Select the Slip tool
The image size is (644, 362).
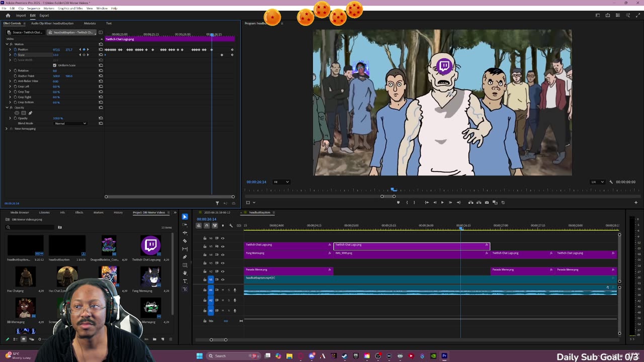(185, 249)
